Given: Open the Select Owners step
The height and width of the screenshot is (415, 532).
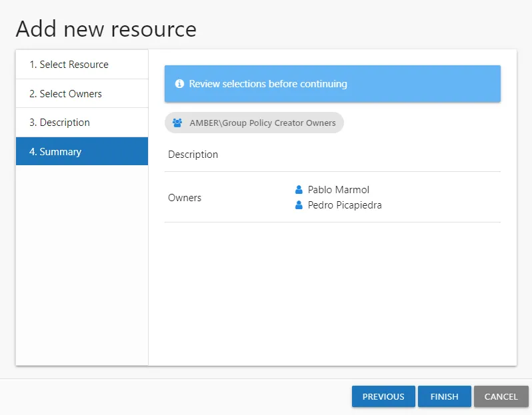Looking at the screenshot, I should (x=82, y=93).
